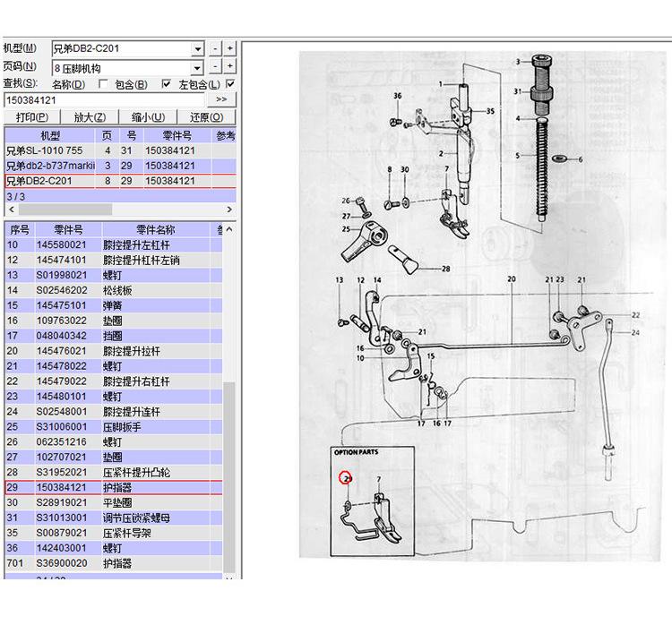Click the right arrow of the horizontal scrollbar
672x642 pixels.
pyautogui.click(x=229, y=210)
